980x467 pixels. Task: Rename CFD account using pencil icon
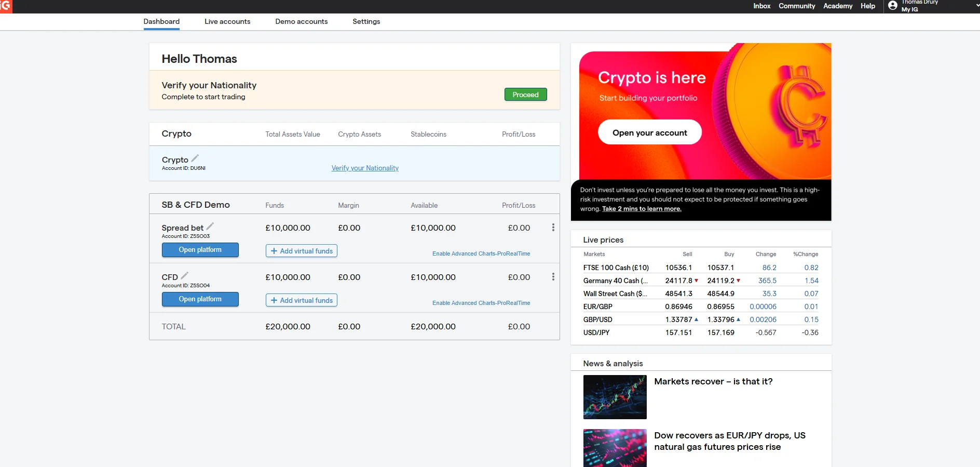[x=184, y=275]
